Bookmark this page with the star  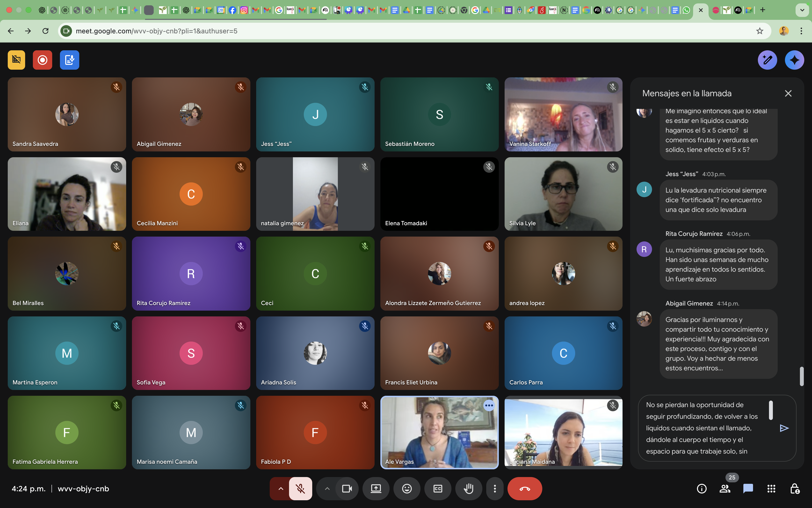point(760,31)
